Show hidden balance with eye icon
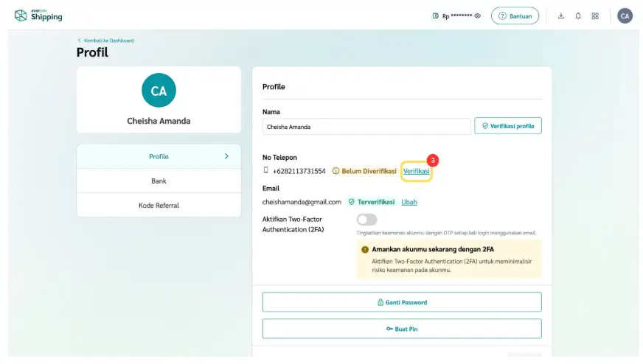643x364 pixels. 477,16
